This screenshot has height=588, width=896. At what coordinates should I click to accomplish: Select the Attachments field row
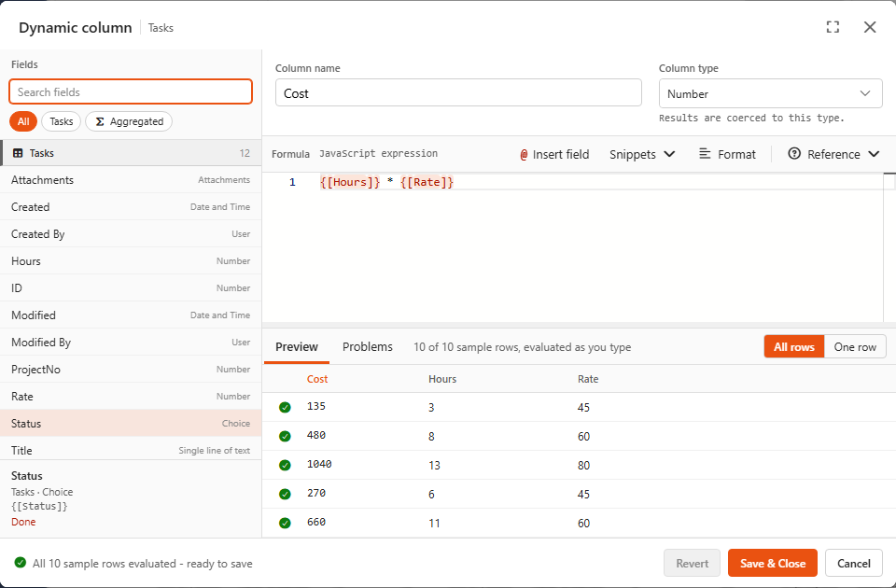tap(131, 180)
